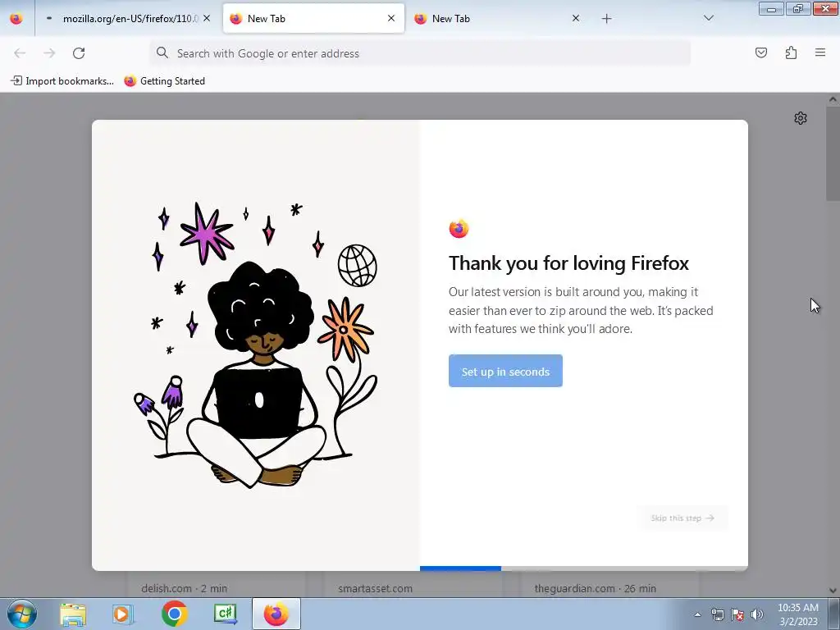The height and width of the screenshot is (630, 840).
Task: Open new tab page settings gear
Action: point(801,118)
